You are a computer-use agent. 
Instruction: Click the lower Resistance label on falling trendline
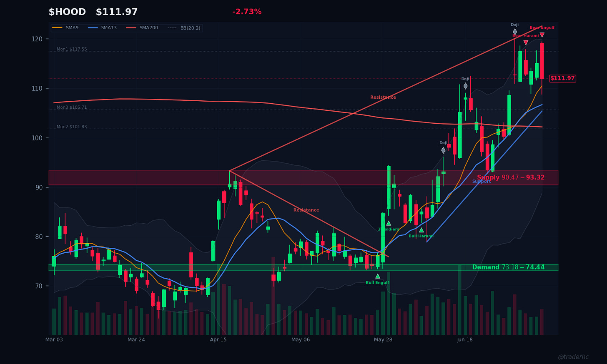pos(306,210)
